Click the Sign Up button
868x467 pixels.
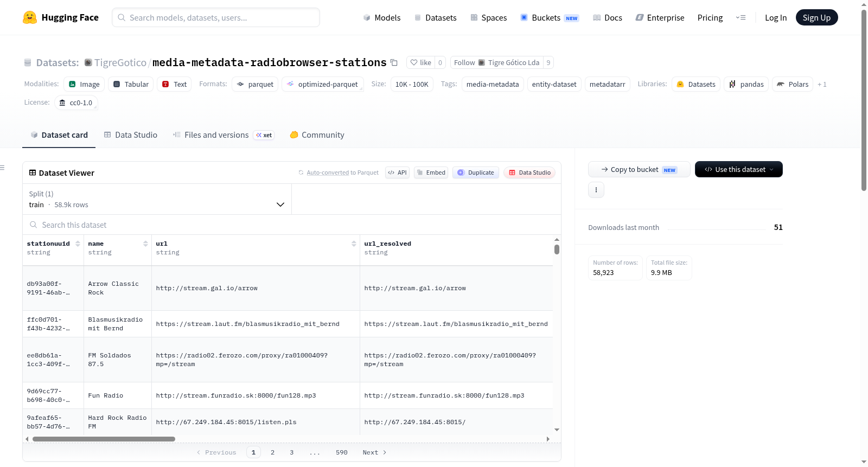816,18
